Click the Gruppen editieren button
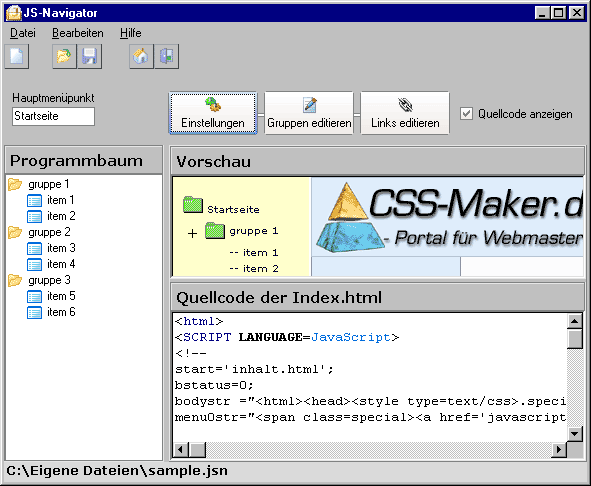This screenshot has height=486, width=591. tap(309, 113)
